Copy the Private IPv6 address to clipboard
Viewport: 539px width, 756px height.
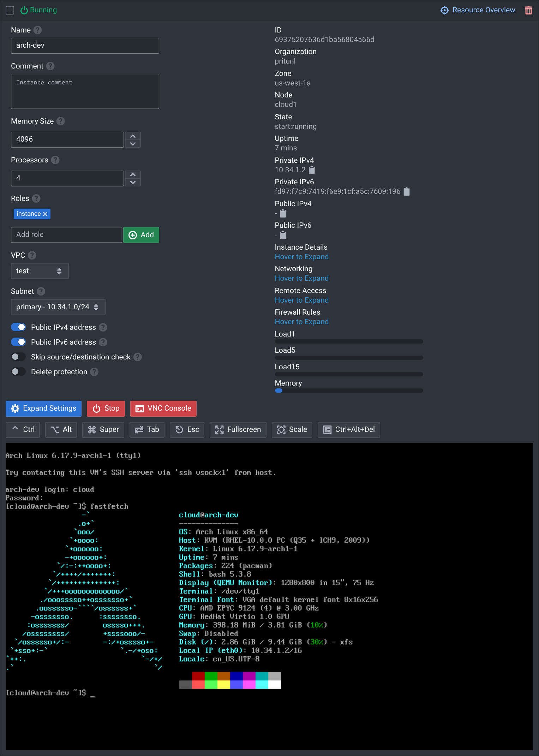click(x=407, y=192)
